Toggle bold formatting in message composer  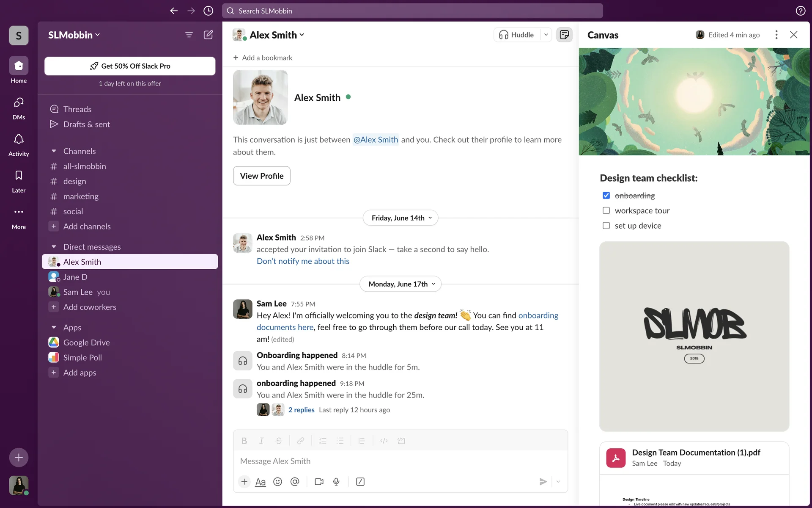(244, 441)
